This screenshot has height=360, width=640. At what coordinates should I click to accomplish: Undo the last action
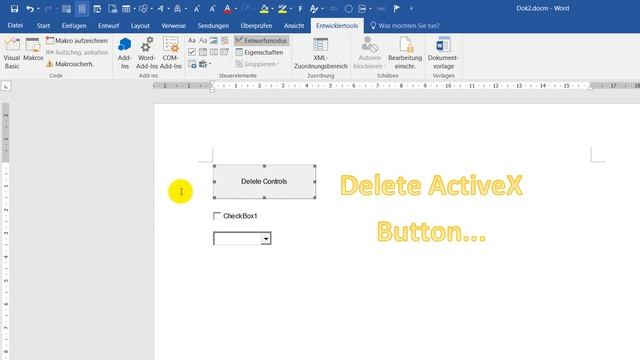(x=30, y=9)
